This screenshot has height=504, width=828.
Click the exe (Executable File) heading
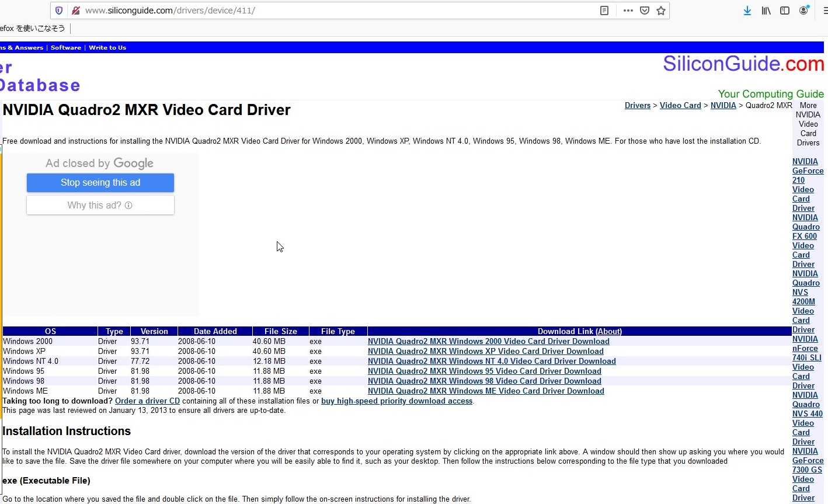pyautogui.click(x=46, y=481)
